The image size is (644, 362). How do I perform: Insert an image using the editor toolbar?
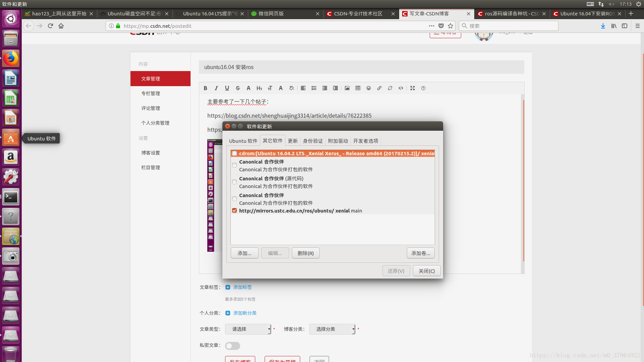pyautogui.click(x=347, y=88)
